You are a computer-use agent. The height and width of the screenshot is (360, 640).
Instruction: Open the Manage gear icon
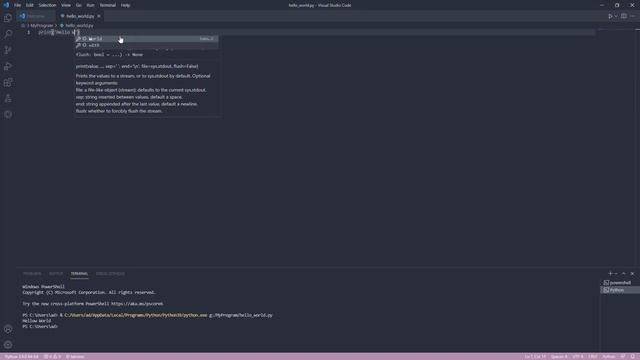[x=8, y=345]
